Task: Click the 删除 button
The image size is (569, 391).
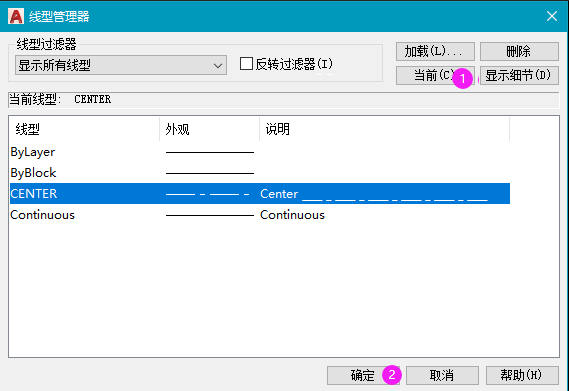Action: [x=519, y=51]
